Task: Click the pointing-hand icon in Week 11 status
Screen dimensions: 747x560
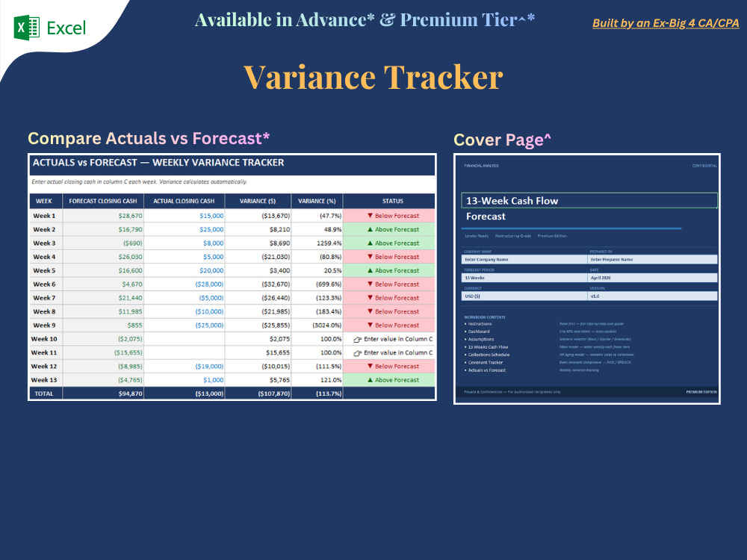Action: (x=357, y=353)
